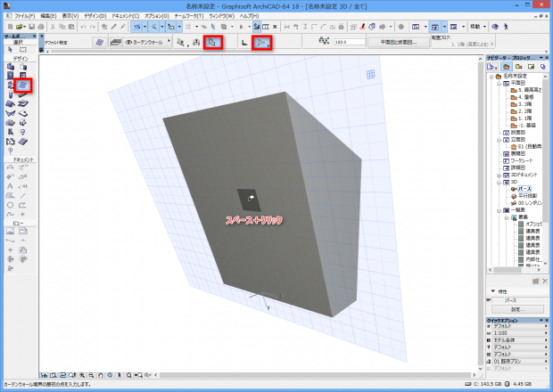Click the horizontal scrollbar below 3D view

click(x=316, y=375)
